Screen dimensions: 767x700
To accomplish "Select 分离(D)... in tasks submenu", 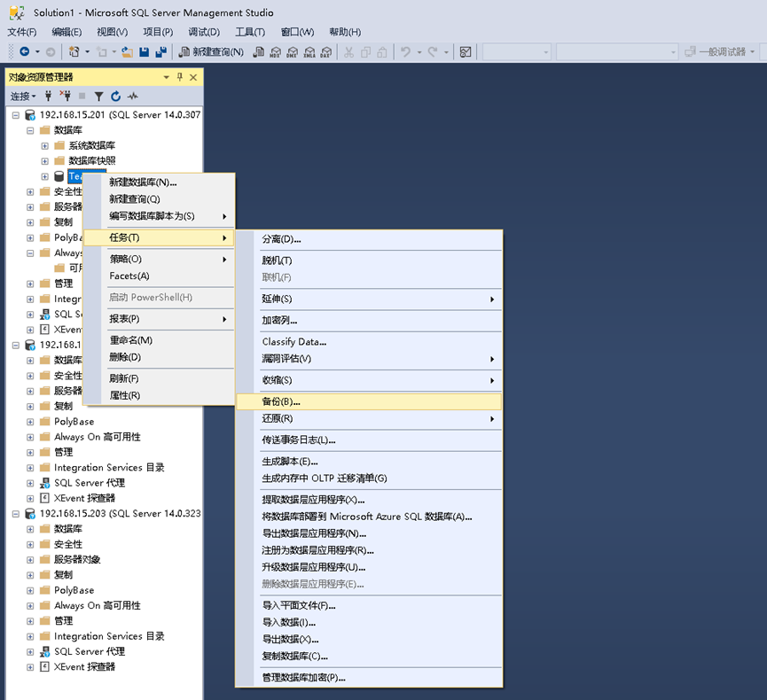I will tap(369, 239).
